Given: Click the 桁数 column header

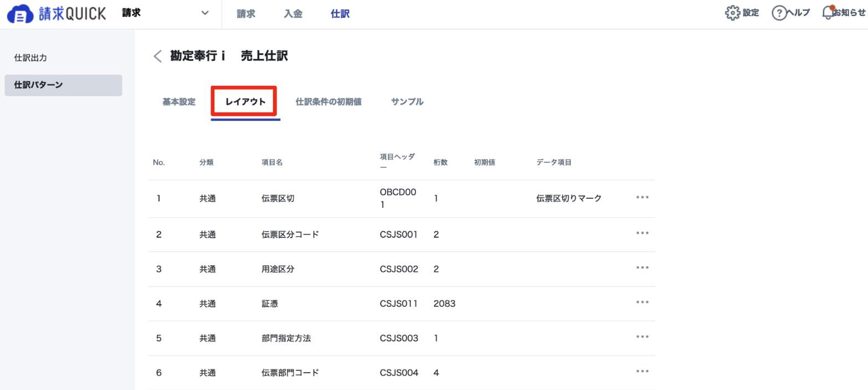Looking at the screenshot, I should coord(440,162).
